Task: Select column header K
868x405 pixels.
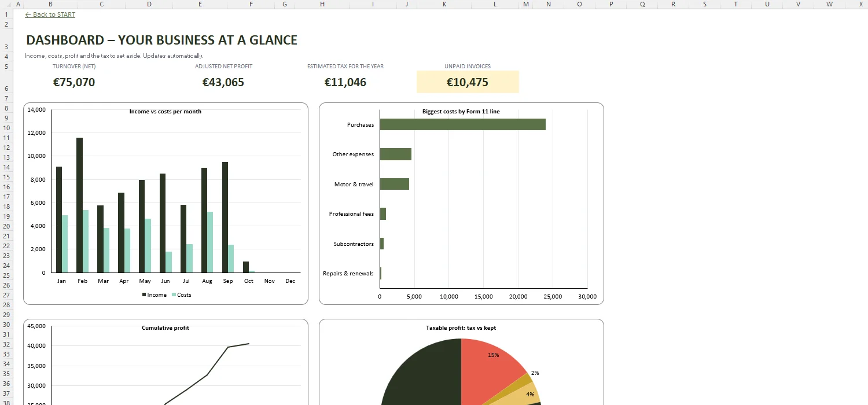Action: tap(444, 4)
